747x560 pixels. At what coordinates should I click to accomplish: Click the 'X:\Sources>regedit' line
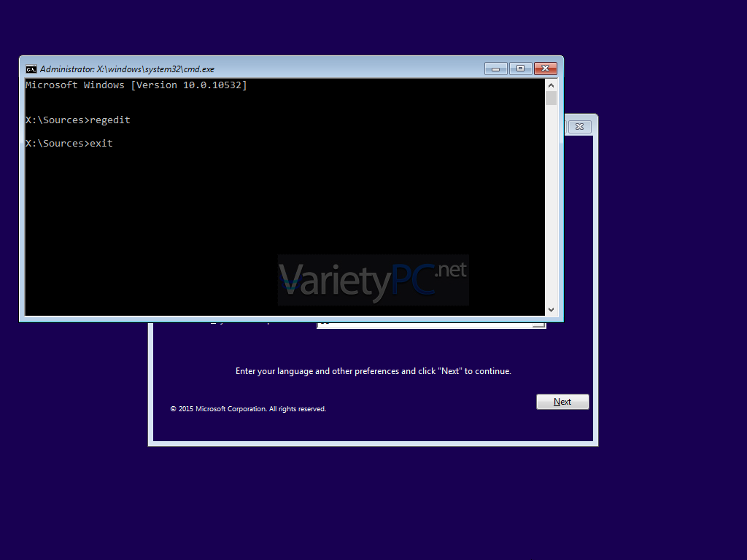pos(78,120)
